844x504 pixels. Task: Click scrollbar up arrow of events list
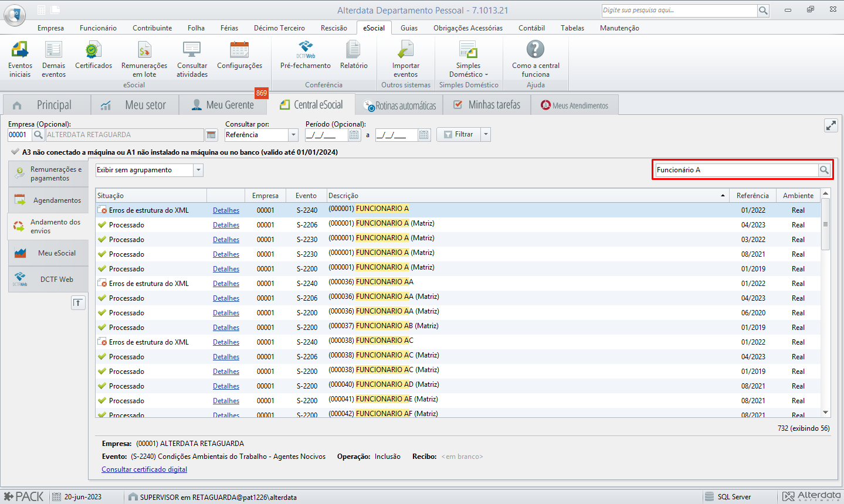point(826,193)
